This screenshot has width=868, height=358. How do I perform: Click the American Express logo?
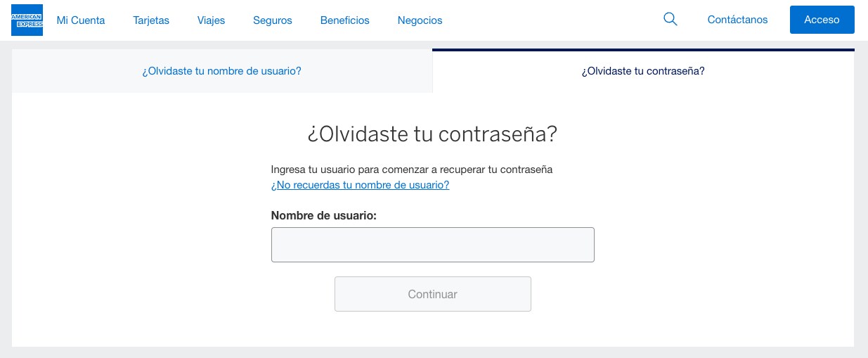coord(27,20)
